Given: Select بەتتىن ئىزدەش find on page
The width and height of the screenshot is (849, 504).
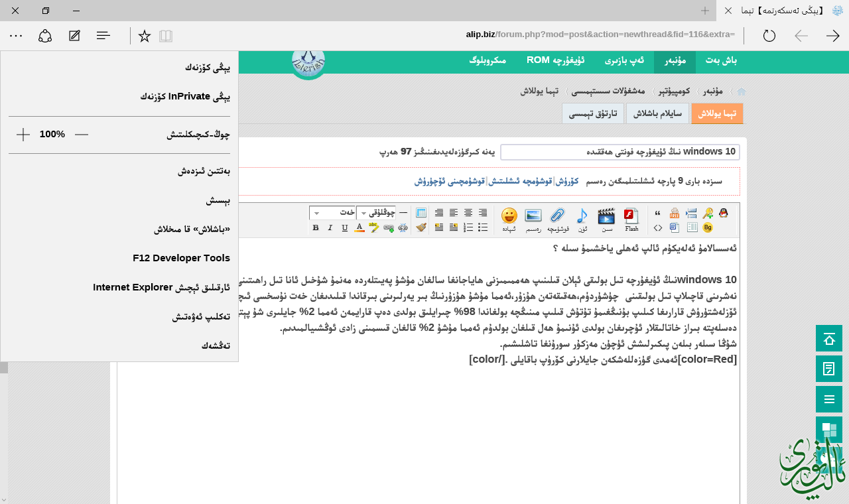Looking at the screenshot, I should 119,170.
